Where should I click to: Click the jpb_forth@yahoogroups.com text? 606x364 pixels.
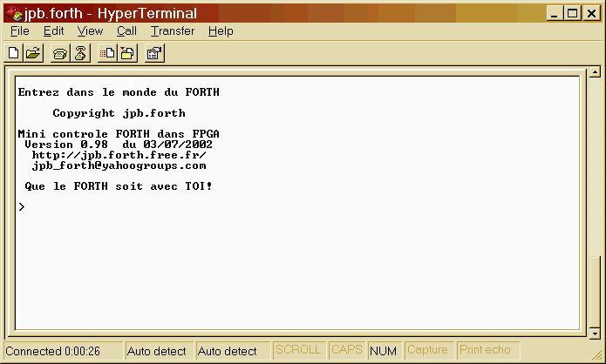(x=119, y=165)
